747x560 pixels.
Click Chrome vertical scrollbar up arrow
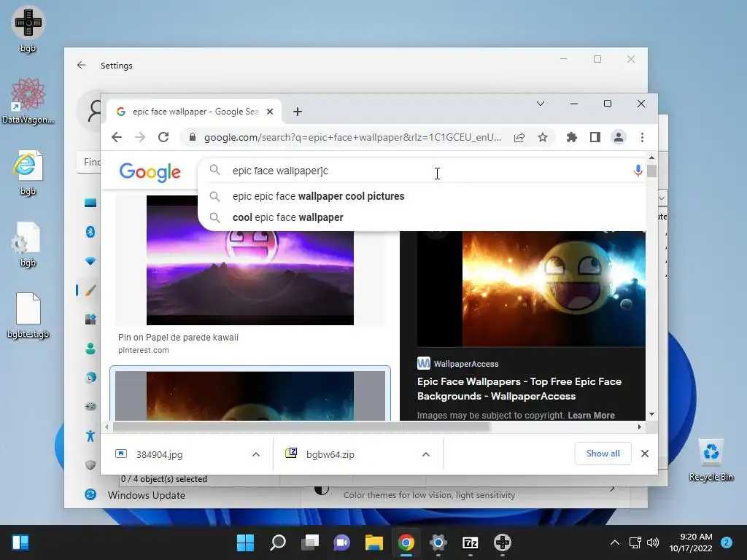pyautogui.click(x=651, y=157)
